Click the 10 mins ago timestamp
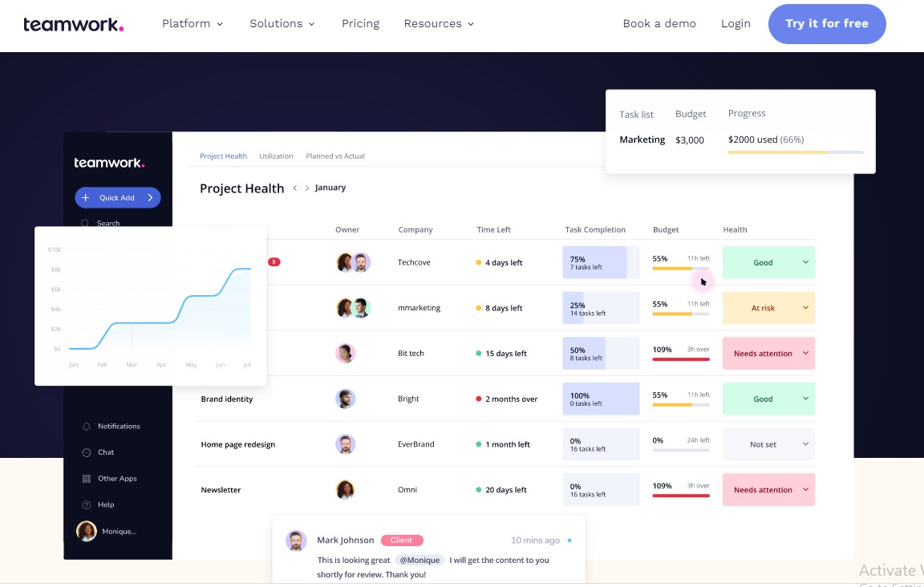This screenshot has height=587, width=924. tap(535, 540)
